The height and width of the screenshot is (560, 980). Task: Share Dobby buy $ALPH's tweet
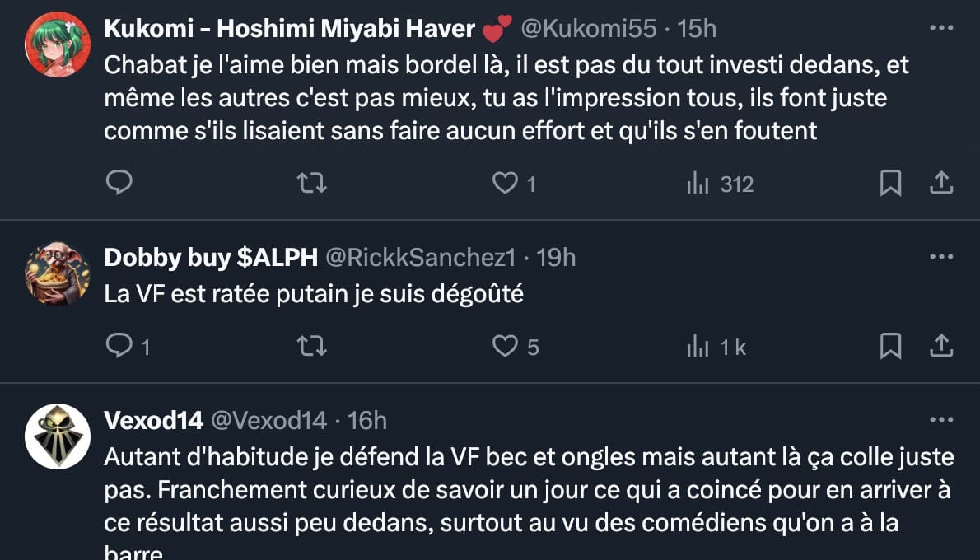pyautogui.click(x=940, y=347)
